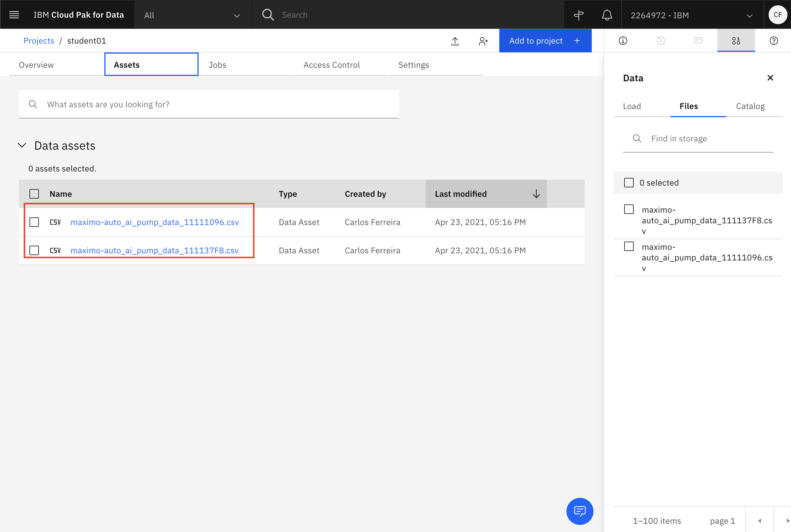Image resolution: width=791 pixels, height=532 pixels.
Task: Switch to the Catalog tab in Data panel
Action: pos(750,106)
